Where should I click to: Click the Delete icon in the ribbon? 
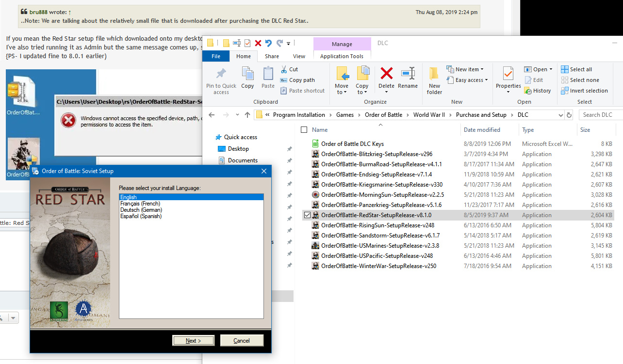click(386, 74)
